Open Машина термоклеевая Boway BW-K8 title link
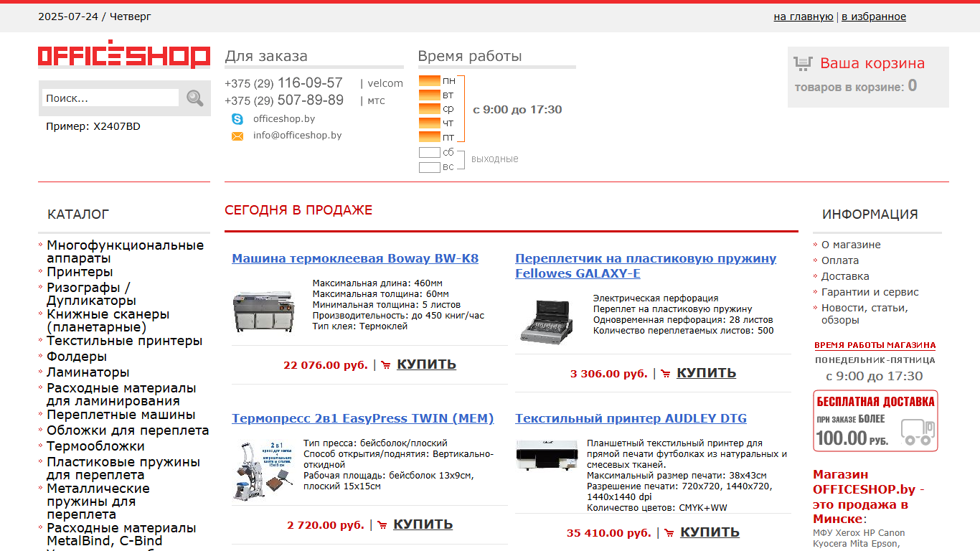This screenshot has height=551, width=980. (355, 258)
